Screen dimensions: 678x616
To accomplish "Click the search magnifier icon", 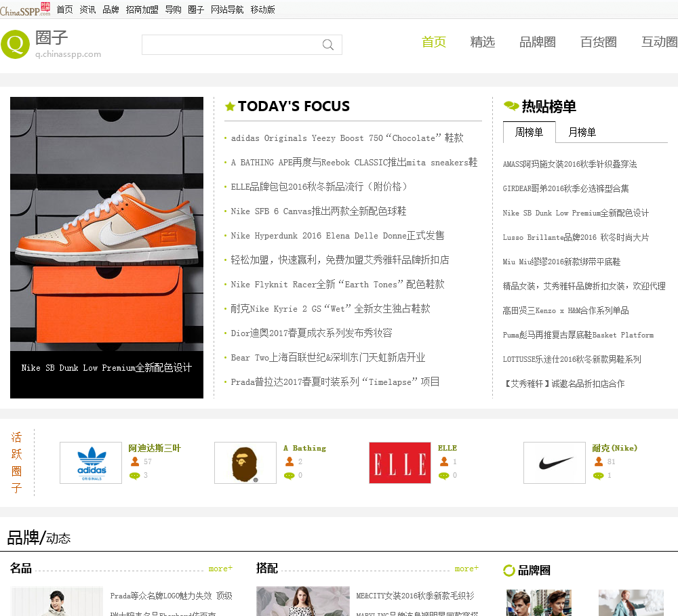I will pyautogui.click(x=328, y=45).
